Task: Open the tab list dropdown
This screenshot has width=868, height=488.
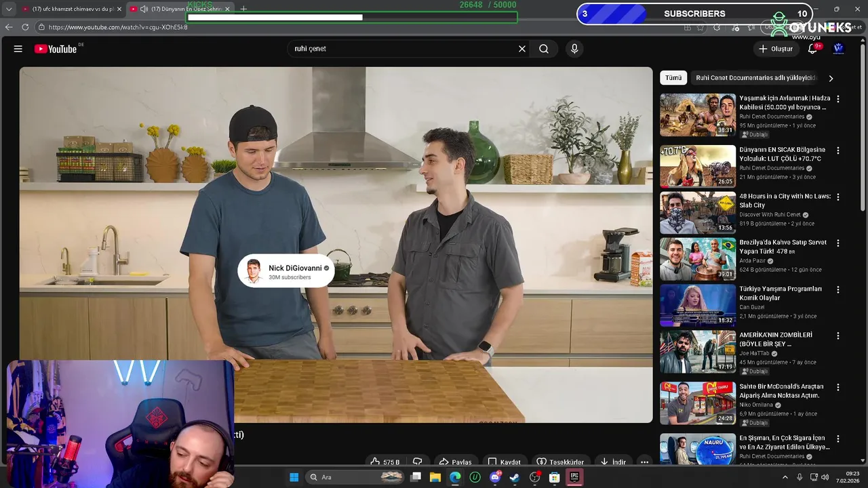Action: point(8,9)
